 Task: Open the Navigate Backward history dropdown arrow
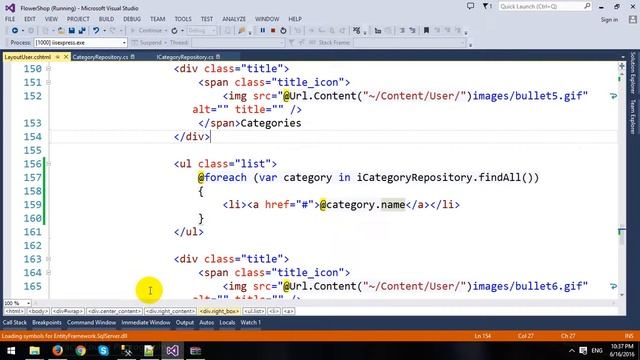[22, 31]
